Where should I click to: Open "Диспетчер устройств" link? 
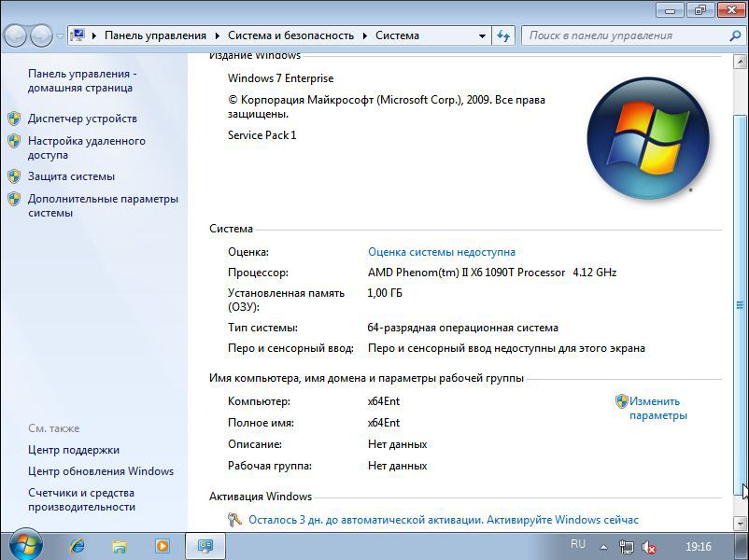[x=82, y=119]
